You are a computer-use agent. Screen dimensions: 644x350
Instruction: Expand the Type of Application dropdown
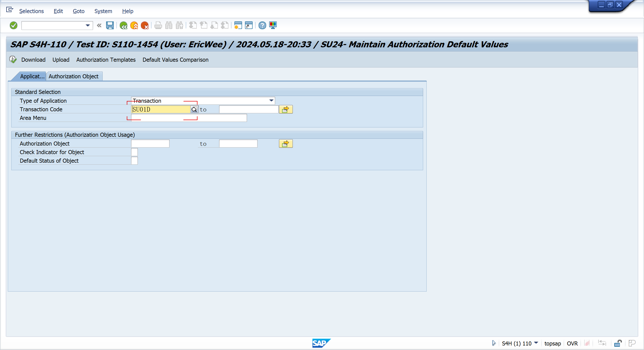click(271, 101)
